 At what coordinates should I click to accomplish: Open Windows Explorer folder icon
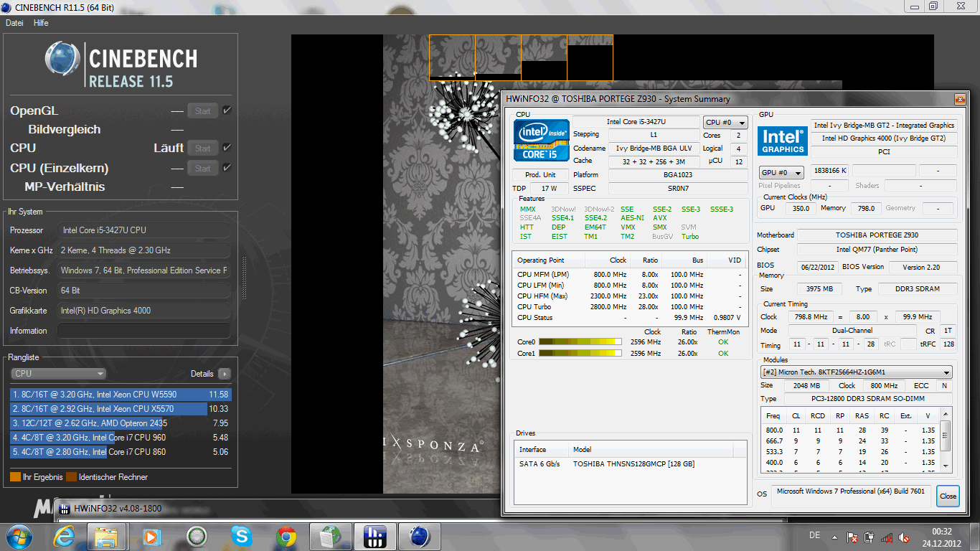(x=107, y=536)
